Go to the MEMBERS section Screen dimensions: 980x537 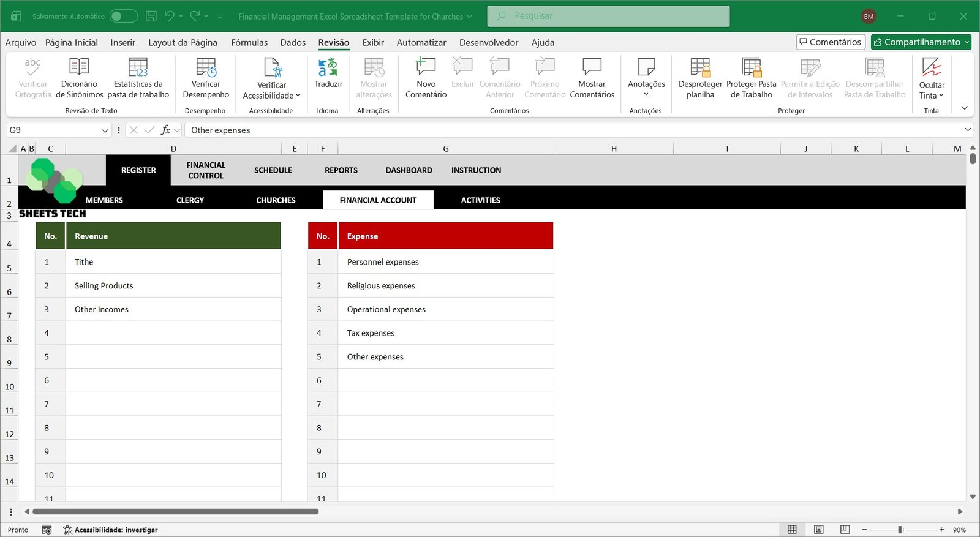tap(104, 200)
